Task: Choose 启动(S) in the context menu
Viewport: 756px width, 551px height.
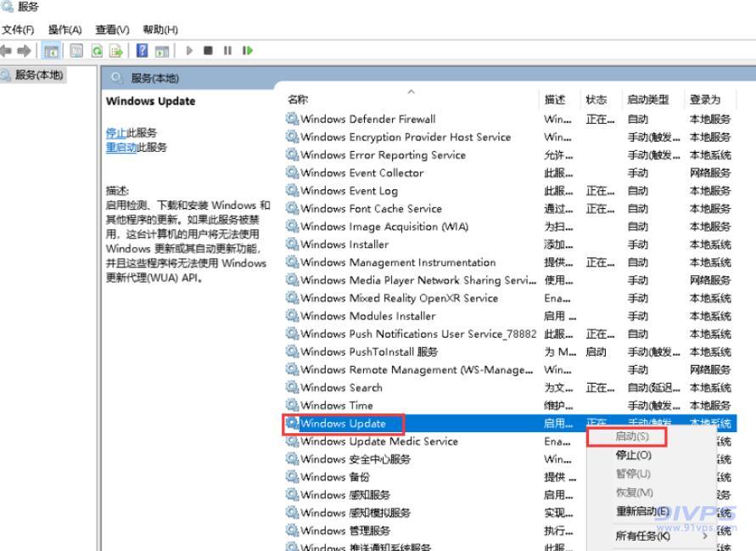Action: tap(632, 436)
